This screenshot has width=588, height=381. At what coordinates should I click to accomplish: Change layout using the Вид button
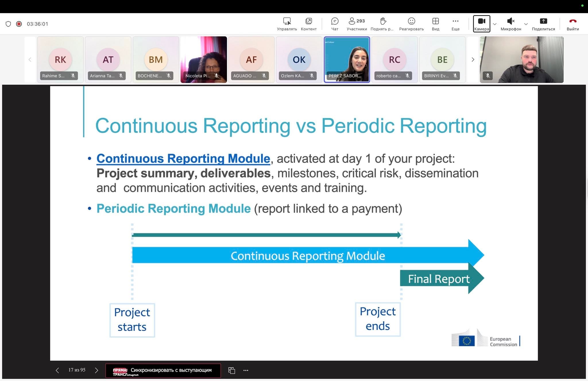click(436, 24)
